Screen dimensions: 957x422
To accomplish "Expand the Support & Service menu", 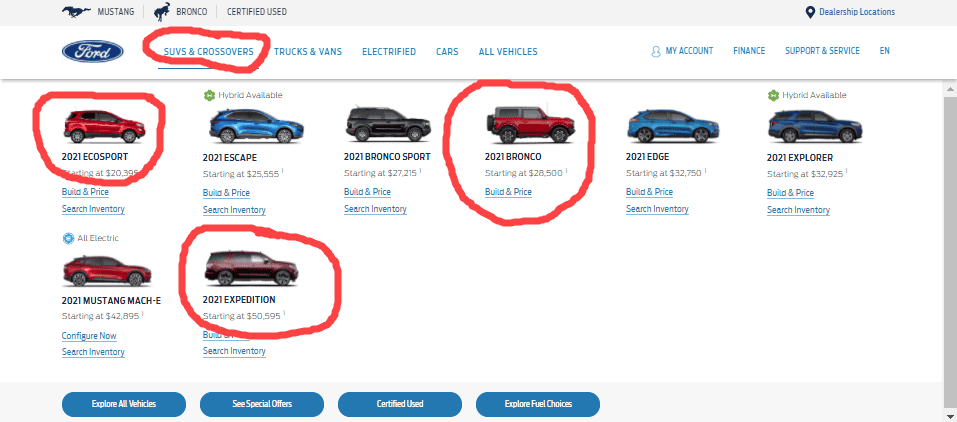I will pyautogui.click(x=822, y=51).
